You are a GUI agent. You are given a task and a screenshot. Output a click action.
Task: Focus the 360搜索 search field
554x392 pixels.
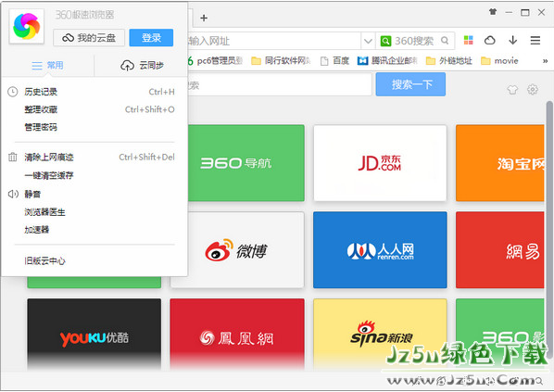pyautogui.click(x=415, y=41)
